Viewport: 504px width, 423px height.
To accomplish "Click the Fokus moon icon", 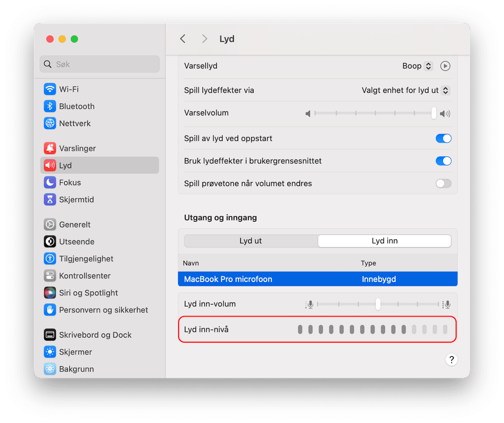I will click(x=50, y=182).
